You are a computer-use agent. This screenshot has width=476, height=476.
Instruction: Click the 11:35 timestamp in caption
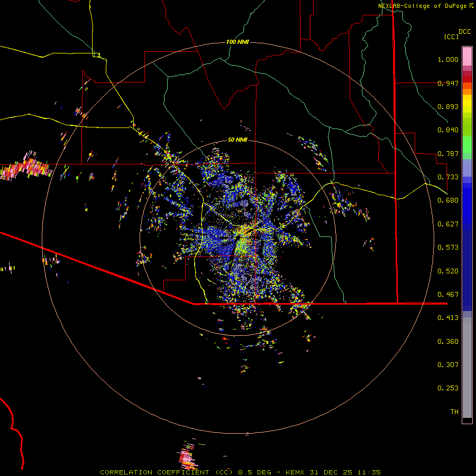tap(369, 472)
